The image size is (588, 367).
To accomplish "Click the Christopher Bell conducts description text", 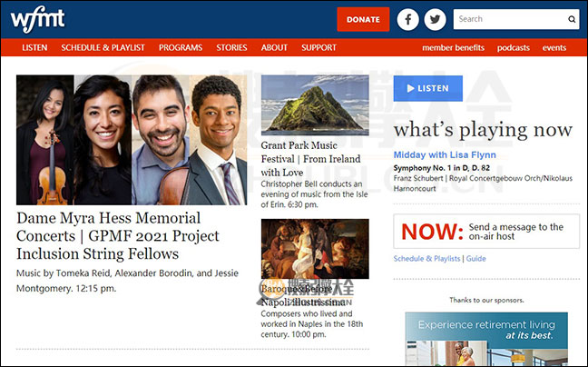I will 314,194.
